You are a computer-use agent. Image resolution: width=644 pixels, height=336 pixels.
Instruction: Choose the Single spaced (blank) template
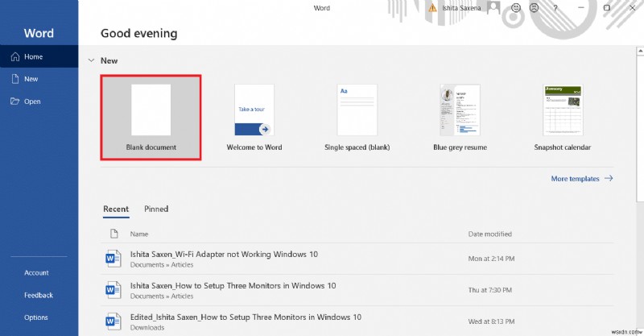click(357, 117)
